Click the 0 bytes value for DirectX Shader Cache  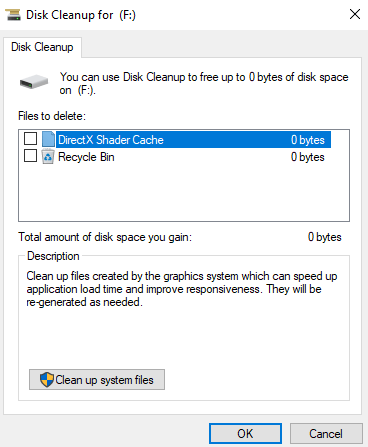coord(308,140)
